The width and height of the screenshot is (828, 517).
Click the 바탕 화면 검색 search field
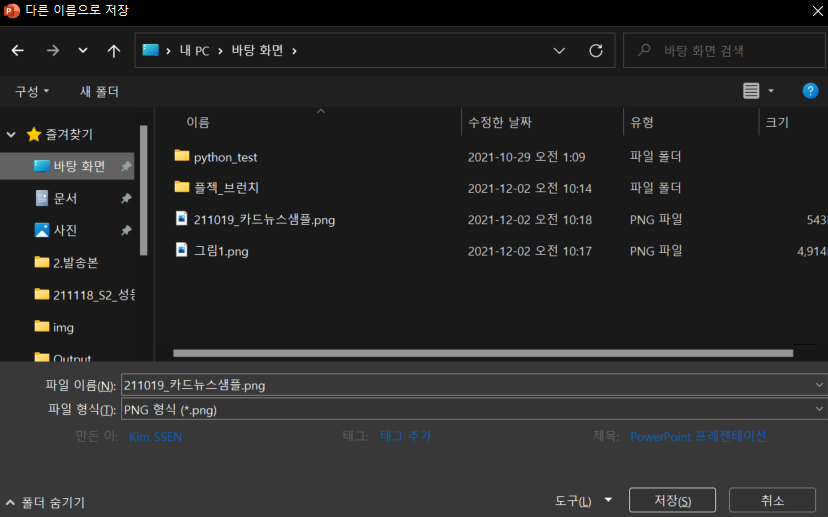tap(724, 51)
